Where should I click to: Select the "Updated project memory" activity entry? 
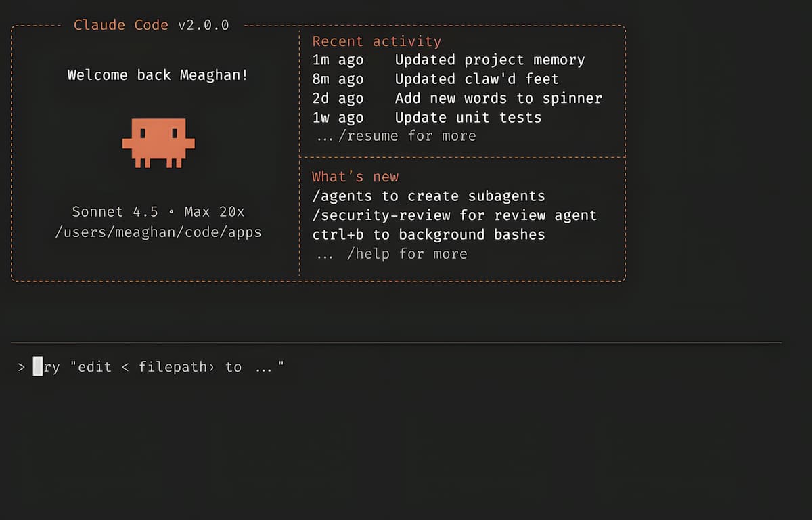click(489, 60)
